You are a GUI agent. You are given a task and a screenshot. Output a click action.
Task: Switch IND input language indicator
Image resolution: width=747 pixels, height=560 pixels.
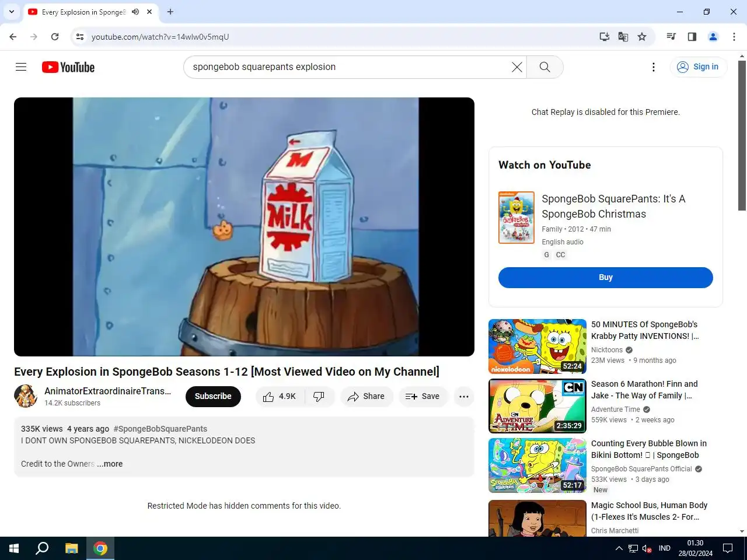point(665,548)
